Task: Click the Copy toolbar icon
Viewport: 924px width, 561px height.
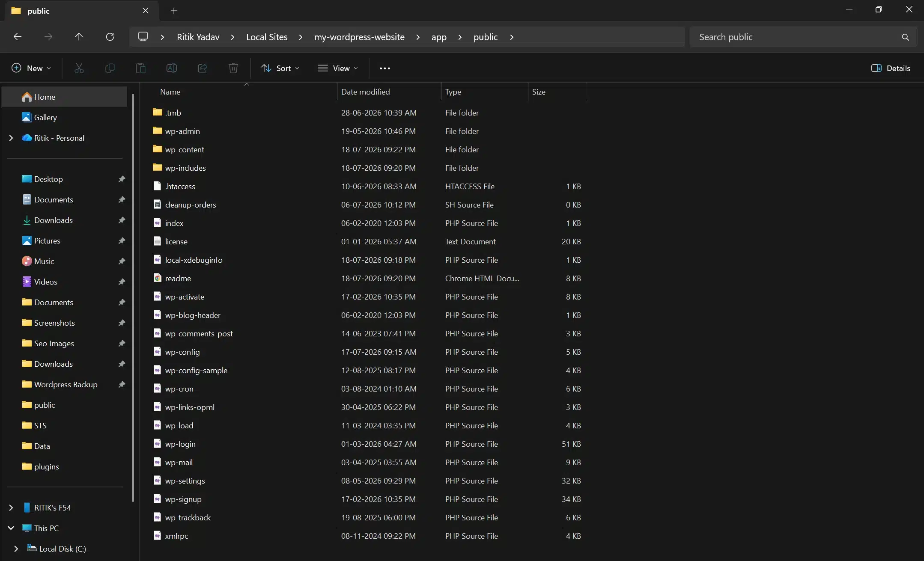Action: (110, 68)
